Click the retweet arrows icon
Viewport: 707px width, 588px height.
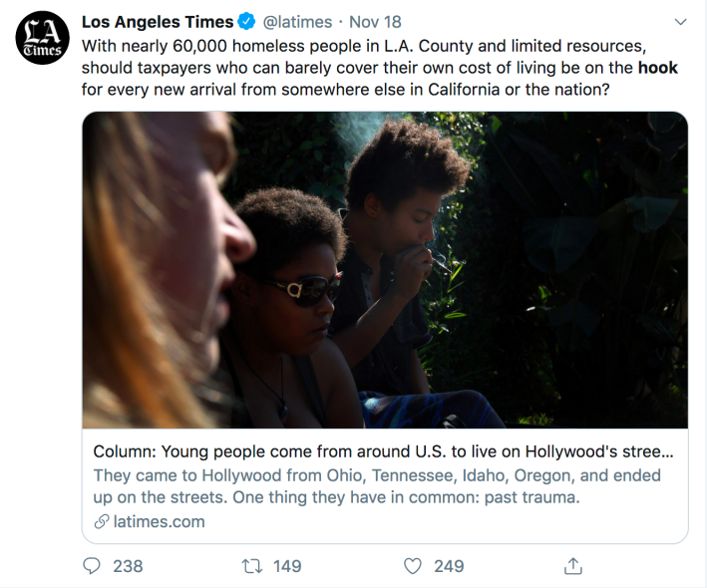[x=252, y=566]
